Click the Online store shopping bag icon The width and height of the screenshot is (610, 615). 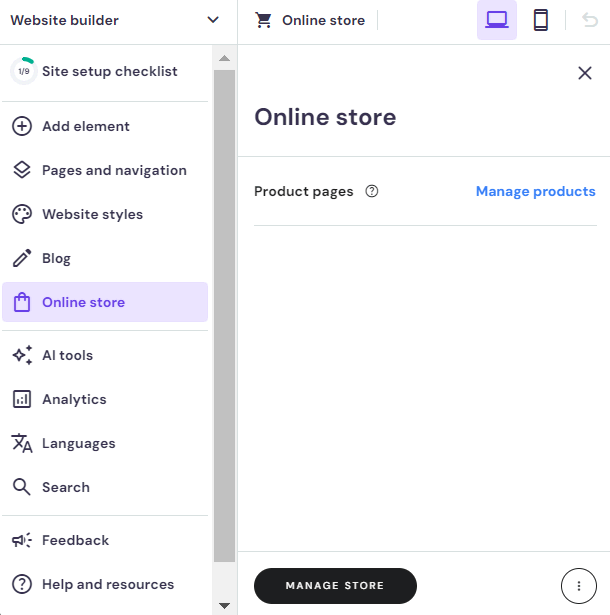22,302
